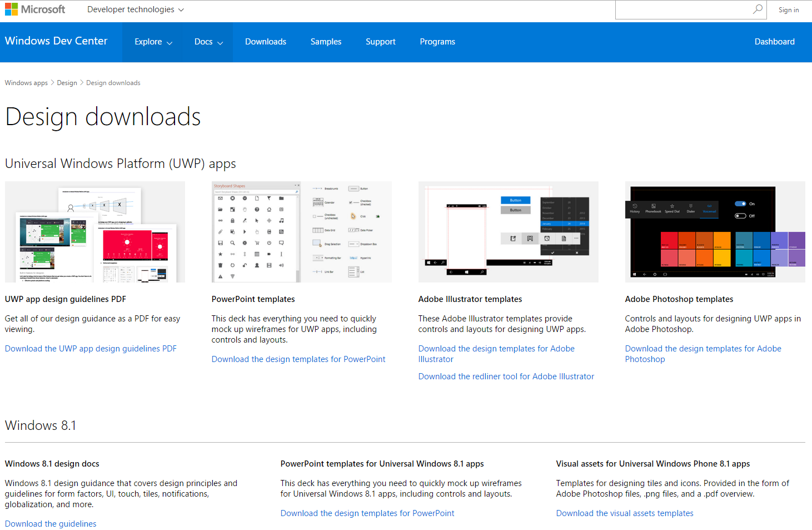Click Adobe Photoshop templates heading

pos(679,299)
